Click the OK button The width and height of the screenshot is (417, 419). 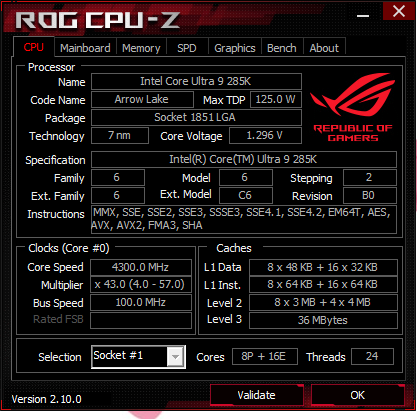click(x=358, y=395)
